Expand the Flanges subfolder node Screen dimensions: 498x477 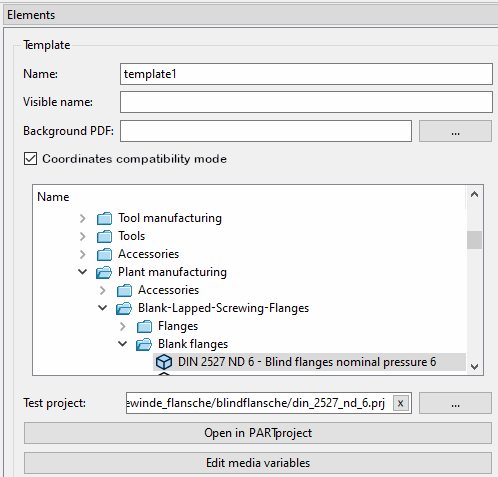click(x=123, y=326)
